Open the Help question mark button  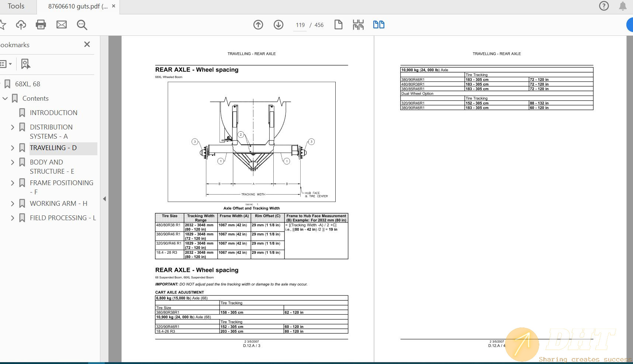pyautogui.click(x=604, y=6)
